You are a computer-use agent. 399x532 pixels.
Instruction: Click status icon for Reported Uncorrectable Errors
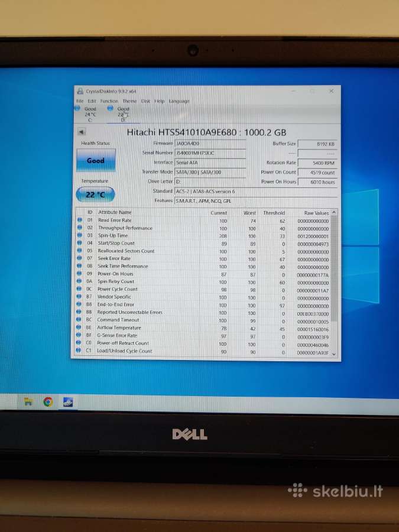pos(79,312)
